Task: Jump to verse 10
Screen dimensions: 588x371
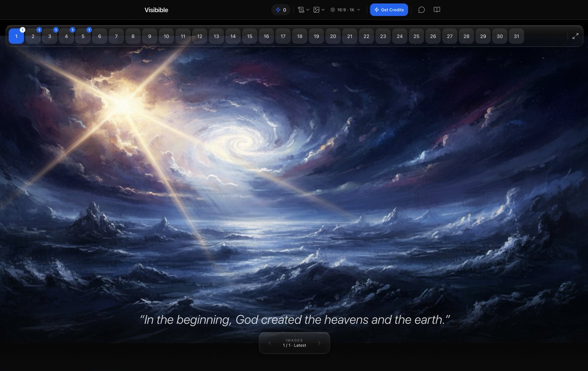Action: click(166, 36)
